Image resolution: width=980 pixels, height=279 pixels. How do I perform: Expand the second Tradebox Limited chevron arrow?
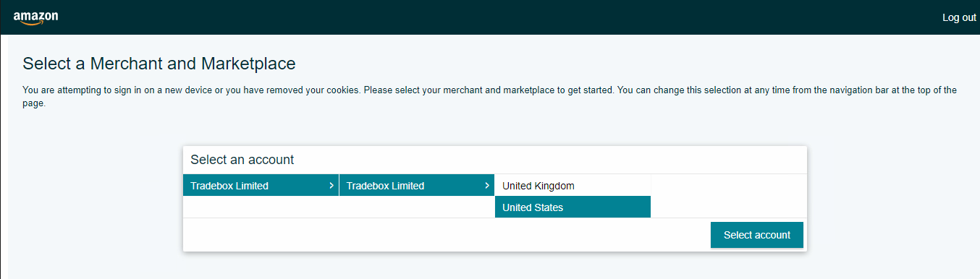(487, 186)
